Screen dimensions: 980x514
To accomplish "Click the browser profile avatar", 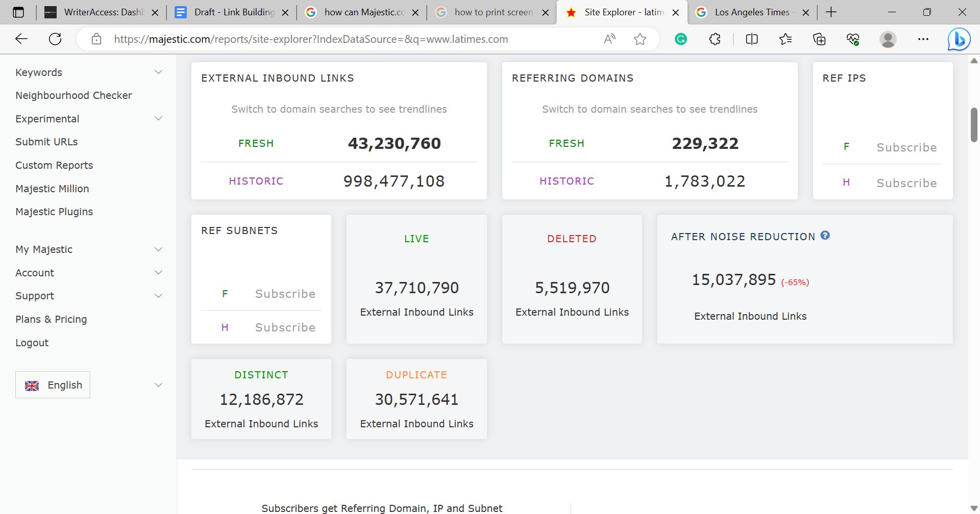I will pos(888,39).
